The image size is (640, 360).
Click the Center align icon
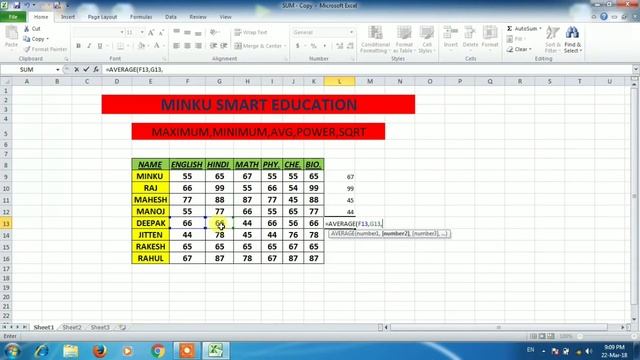187,46
